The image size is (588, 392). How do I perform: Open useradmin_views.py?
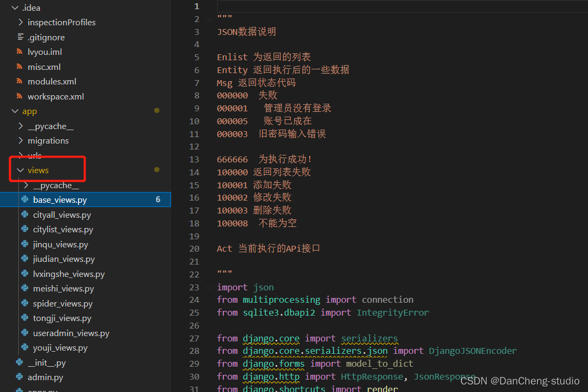(71, 333)
